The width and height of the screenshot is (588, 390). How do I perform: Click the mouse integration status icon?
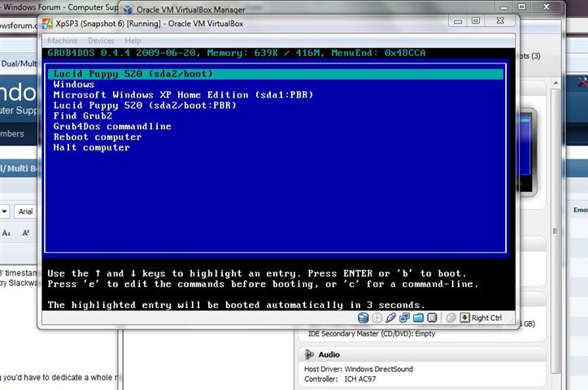451,318
